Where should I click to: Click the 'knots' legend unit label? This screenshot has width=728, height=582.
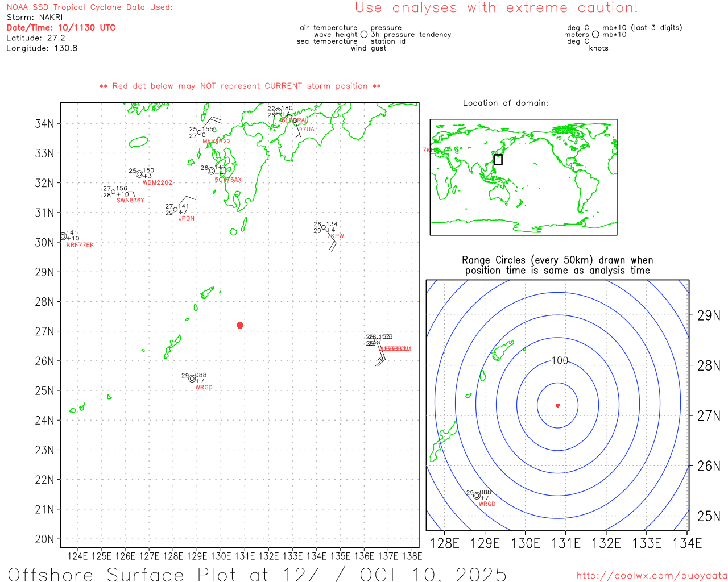[x=599, y=48]
